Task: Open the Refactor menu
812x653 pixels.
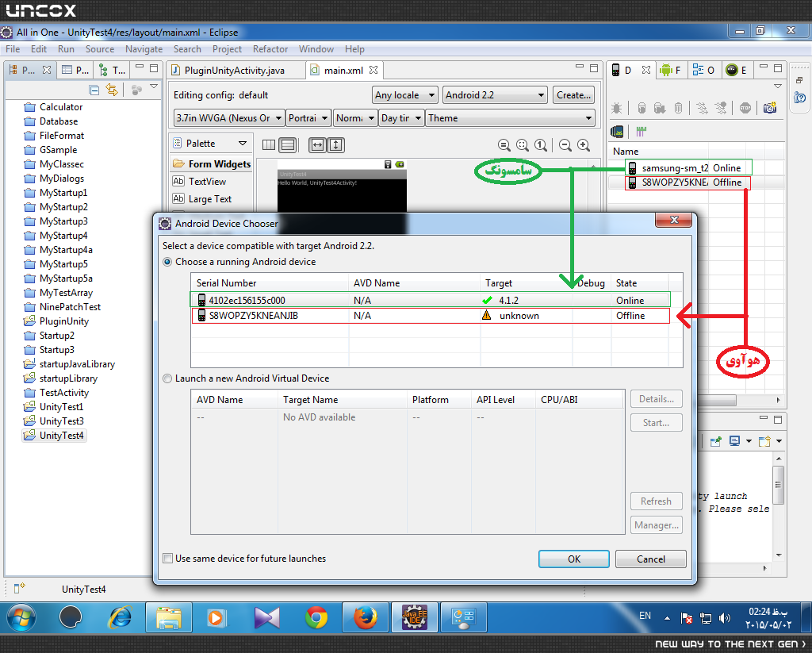Action: [x=270, y=49]
